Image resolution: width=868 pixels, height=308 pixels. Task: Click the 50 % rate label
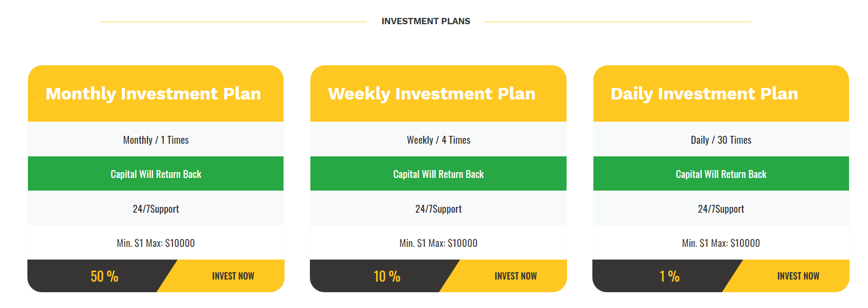coord(104,276)
